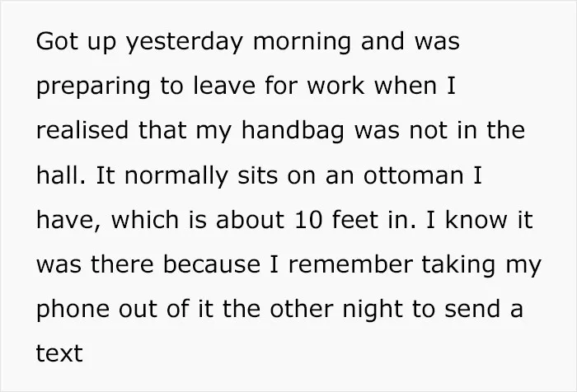Select the word 'leave' in the paragraph
The height and width of the screenshot is (392, 577).
224,86
